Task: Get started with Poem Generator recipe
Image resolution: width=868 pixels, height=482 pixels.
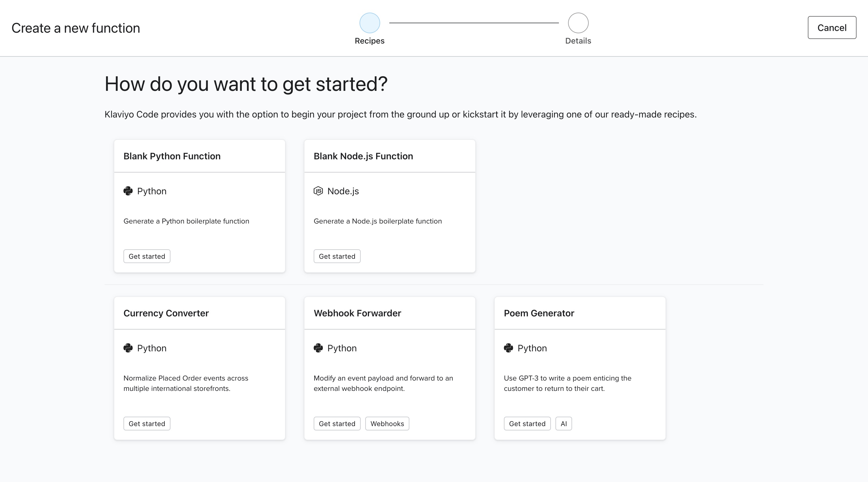Action: coord(527,424)
